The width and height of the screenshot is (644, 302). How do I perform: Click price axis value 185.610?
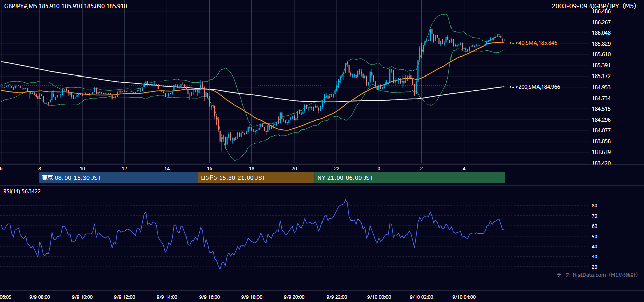coord(601,54)
